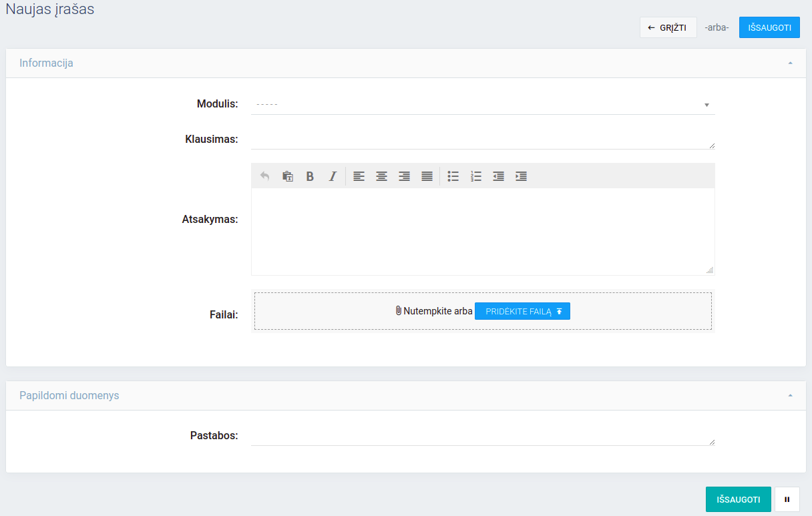Collapse the Informacija panel
812x516 pixels.
pos(790,63)
